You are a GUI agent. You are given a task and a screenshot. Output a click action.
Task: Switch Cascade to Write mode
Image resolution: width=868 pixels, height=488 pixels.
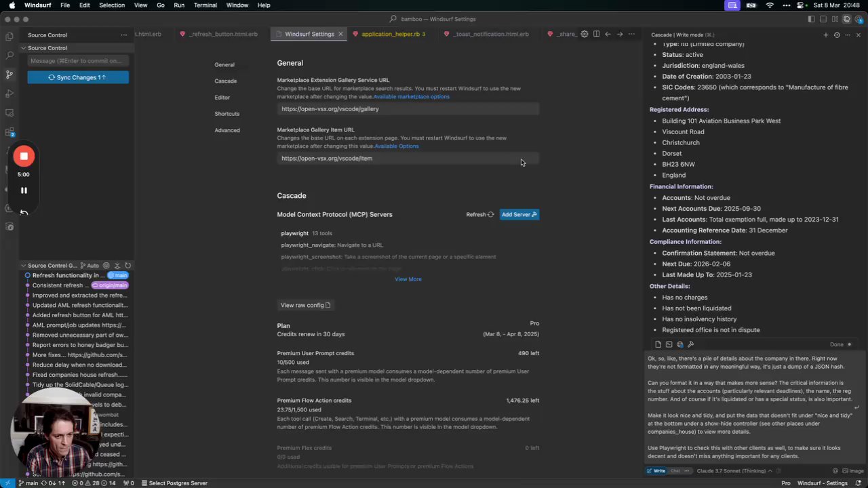pos(656,471)
